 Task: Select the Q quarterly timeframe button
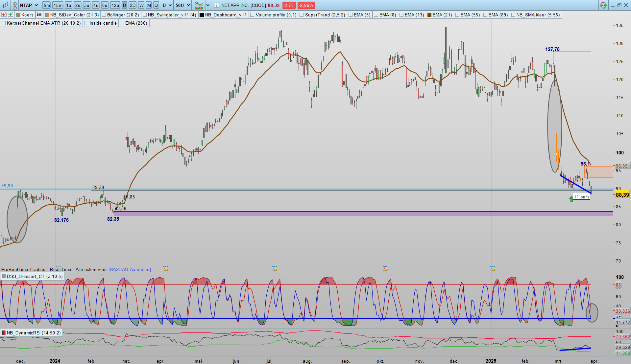pyautogui.click(x=156, y=5)
